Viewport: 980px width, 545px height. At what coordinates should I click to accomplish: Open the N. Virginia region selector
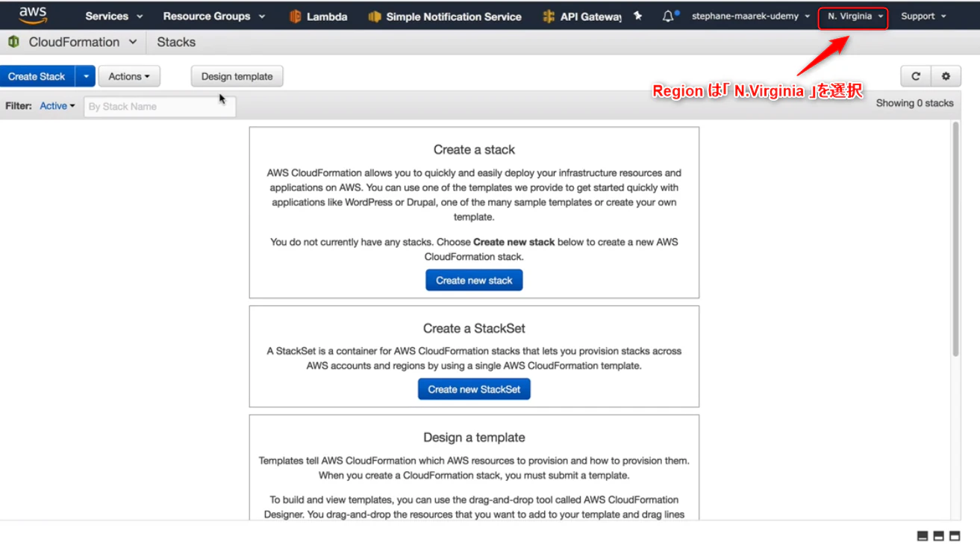[x=854, y=16]
